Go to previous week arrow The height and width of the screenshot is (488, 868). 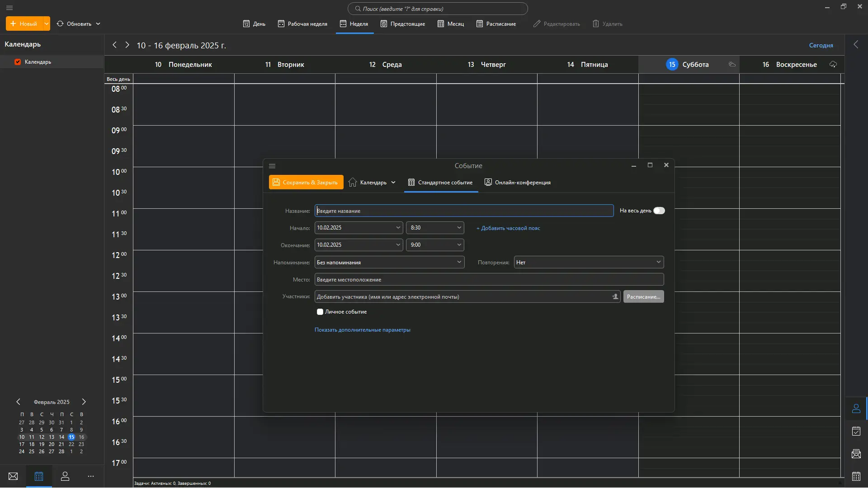point(114,45)
